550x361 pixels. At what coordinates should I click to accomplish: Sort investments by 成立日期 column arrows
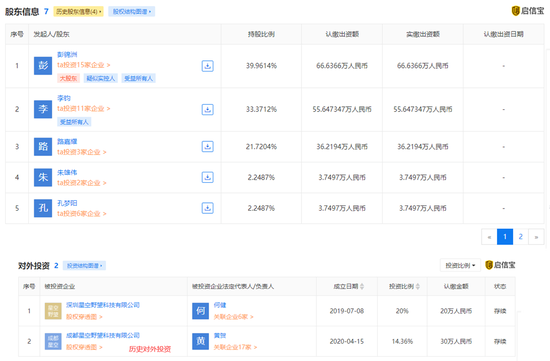point(362,287)
